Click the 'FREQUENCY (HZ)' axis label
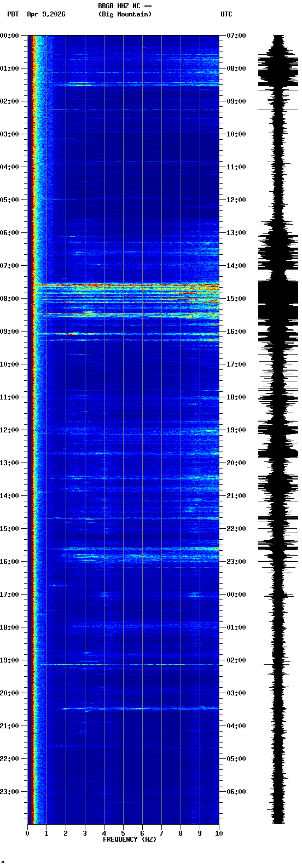The image size is (302, 868). (130, 840)
